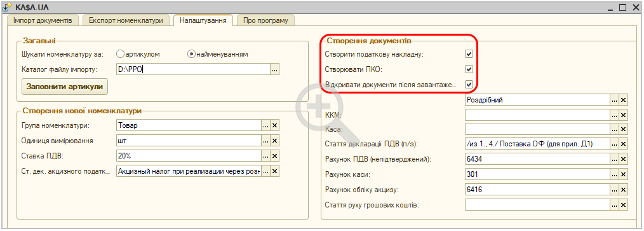
Task: Browse for Каталог файлу імпорту folder
Action: click(x=275, y=69)
